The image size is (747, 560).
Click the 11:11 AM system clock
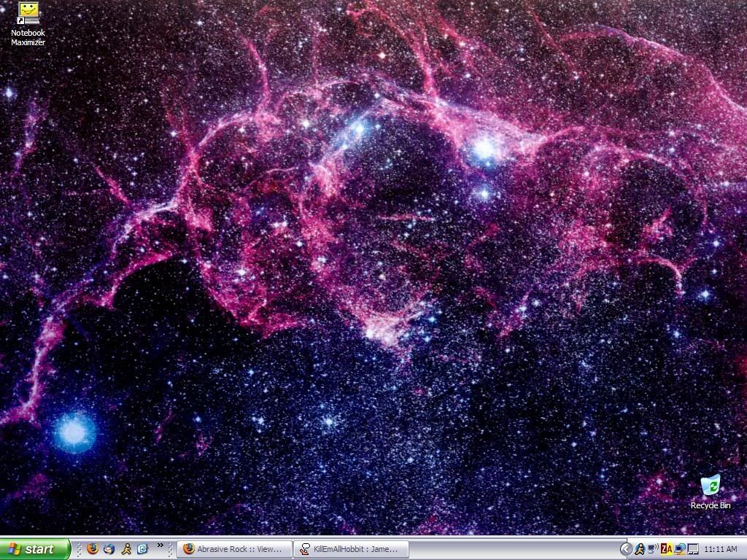tap(720, 549)
